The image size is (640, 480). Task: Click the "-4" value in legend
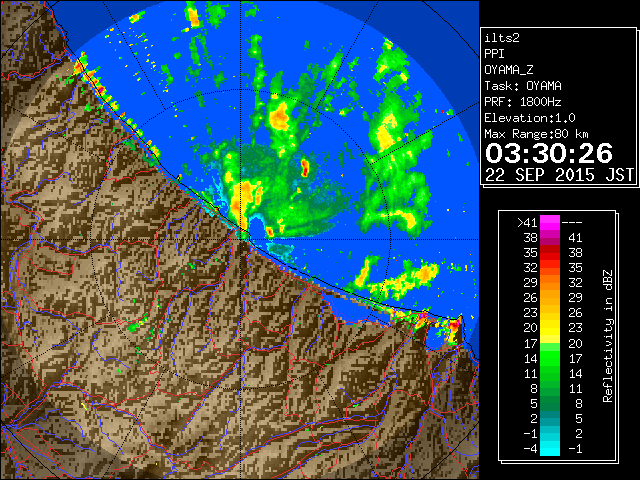pos(530,449)
